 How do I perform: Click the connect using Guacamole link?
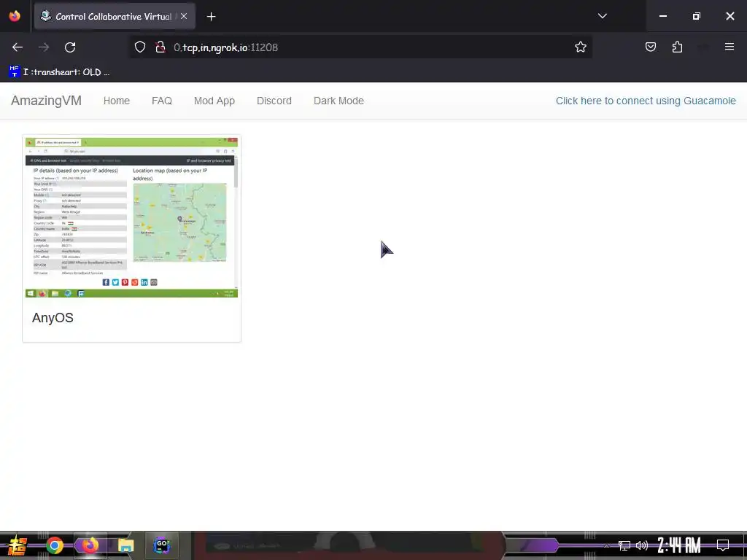coord(646,101)
